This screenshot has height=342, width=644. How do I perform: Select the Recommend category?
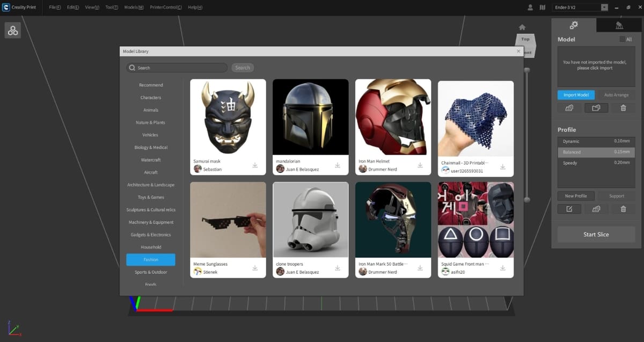point(151,85)
